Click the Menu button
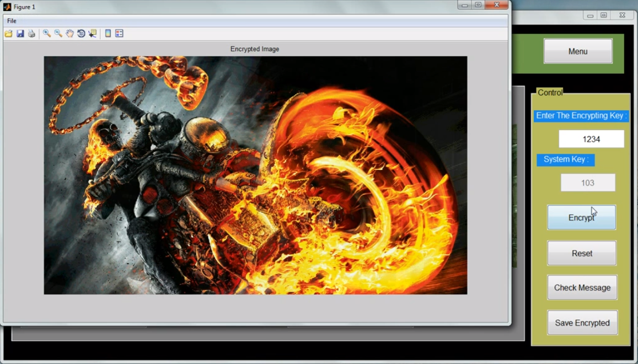 (x=578, y=51)
